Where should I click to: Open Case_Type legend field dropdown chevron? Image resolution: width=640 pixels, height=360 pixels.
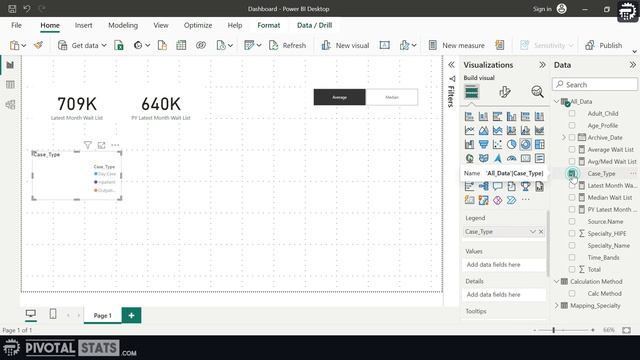point(532,231)
